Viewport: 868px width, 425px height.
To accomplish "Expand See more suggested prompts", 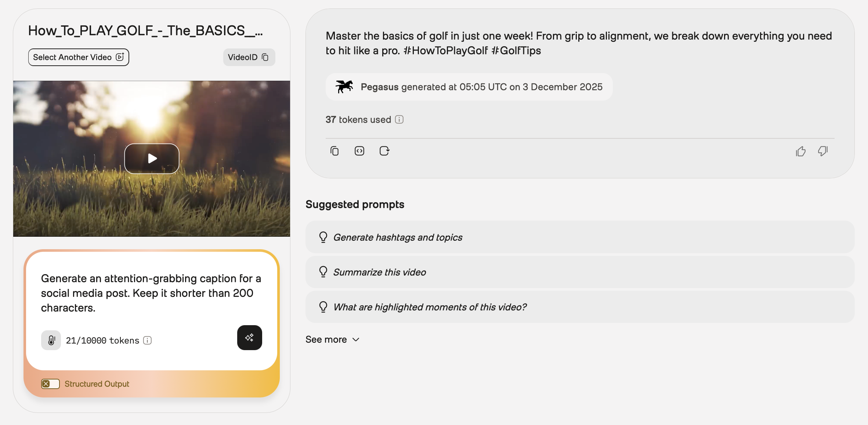I will [332, 339].
